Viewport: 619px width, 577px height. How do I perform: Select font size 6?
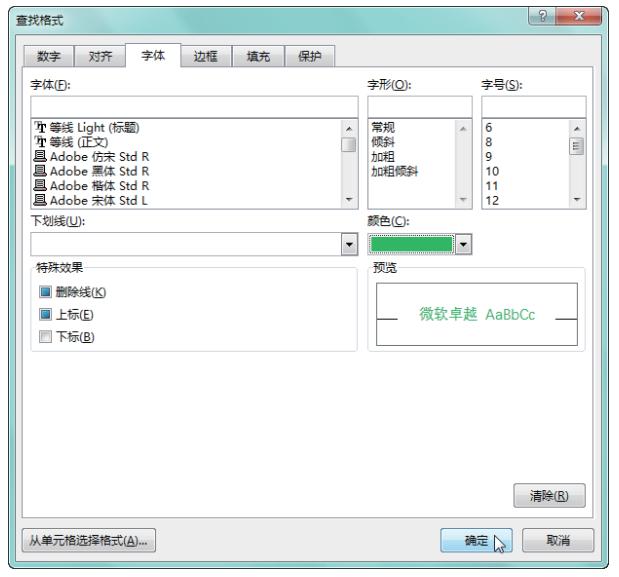489,127
